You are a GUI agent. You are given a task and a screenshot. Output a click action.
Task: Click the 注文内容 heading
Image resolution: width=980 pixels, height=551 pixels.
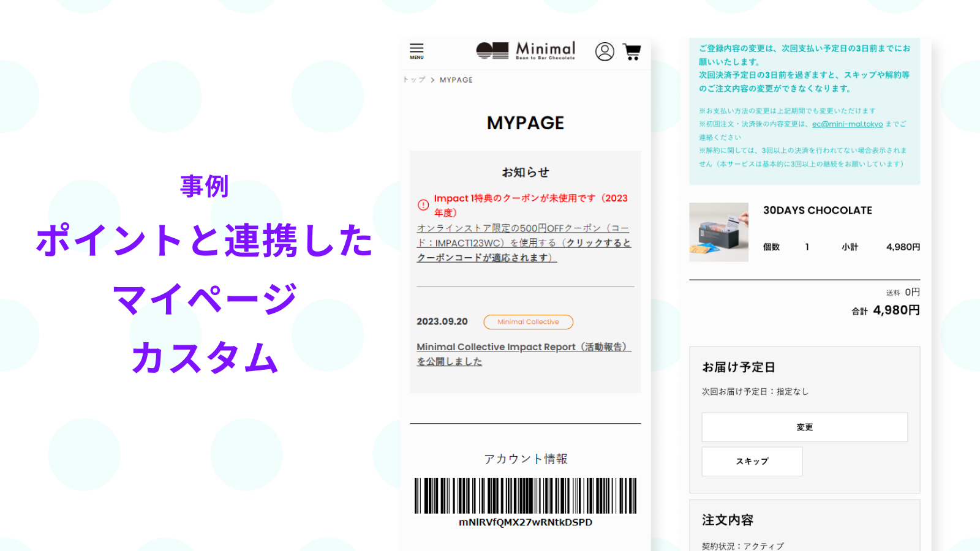(x=728, y=520)
